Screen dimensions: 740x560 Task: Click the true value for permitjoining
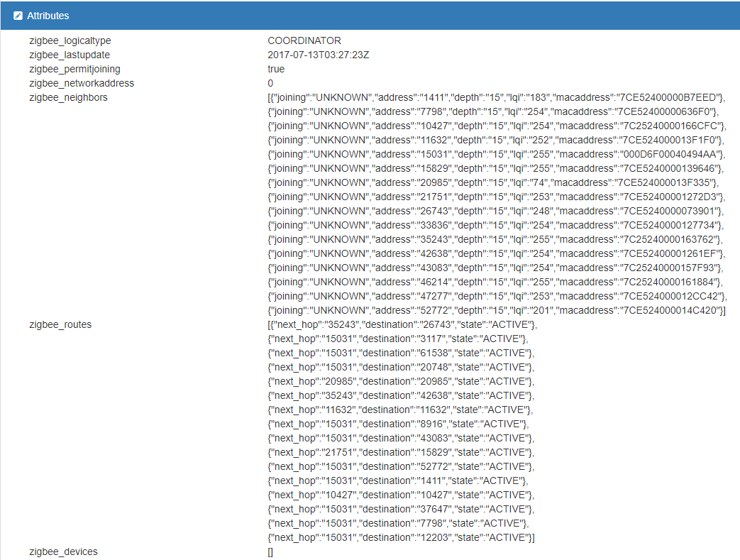pos(276,69)
